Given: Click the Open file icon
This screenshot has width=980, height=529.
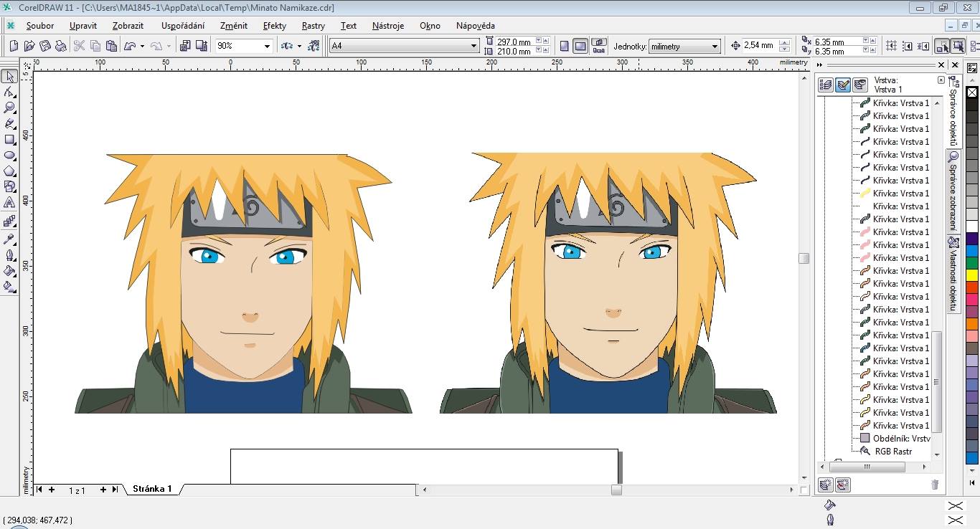Looking at the screenshot, I should pyautogui.click(x=29, y=46).
